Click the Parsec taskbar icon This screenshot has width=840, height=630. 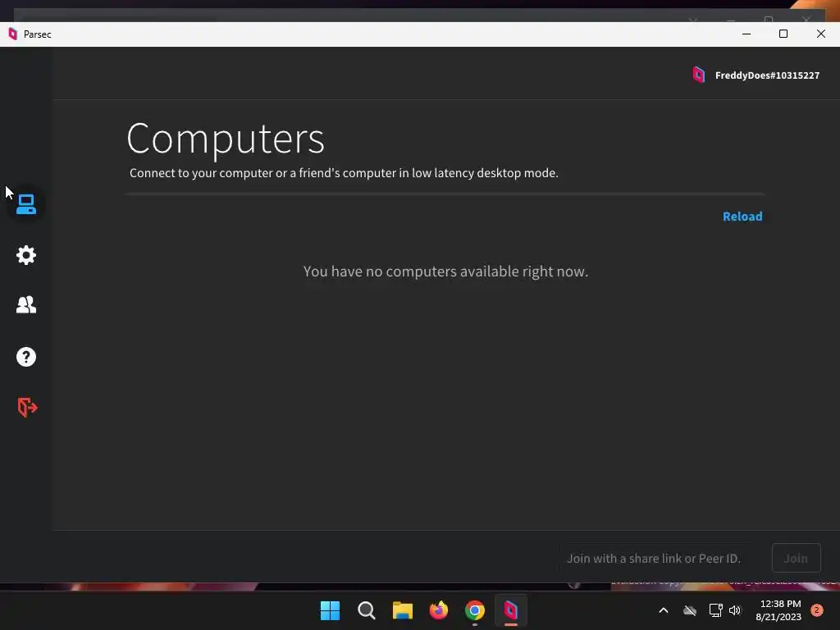point(510,610)
